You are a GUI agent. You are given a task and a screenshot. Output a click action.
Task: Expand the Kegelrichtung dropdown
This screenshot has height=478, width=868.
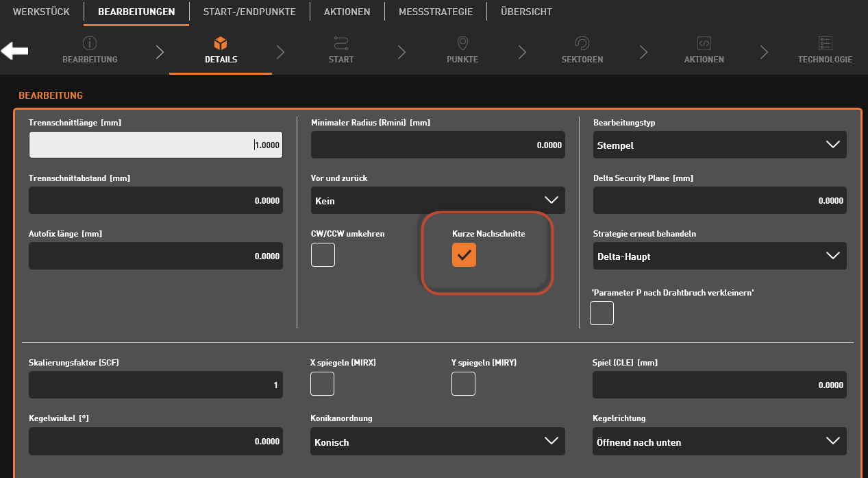719,442
